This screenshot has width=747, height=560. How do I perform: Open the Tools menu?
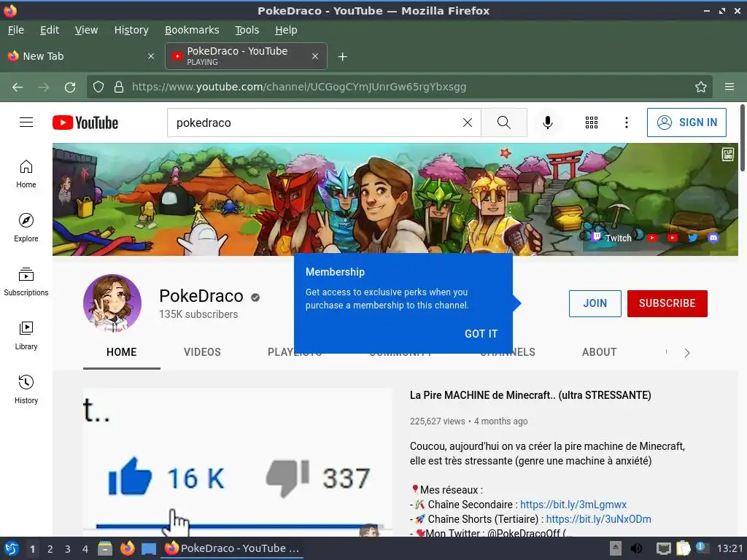[247, 30]
